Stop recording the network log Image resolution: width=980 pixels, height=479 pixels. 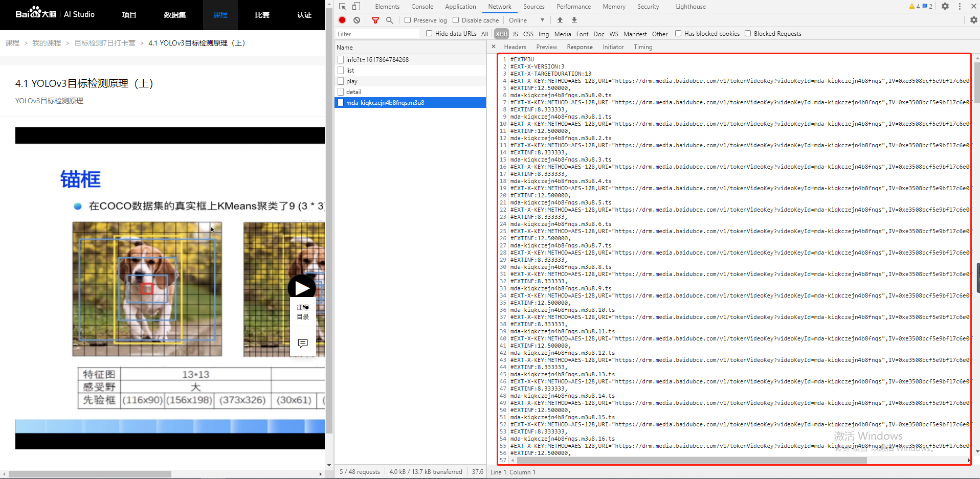click(x=341, y=20)
